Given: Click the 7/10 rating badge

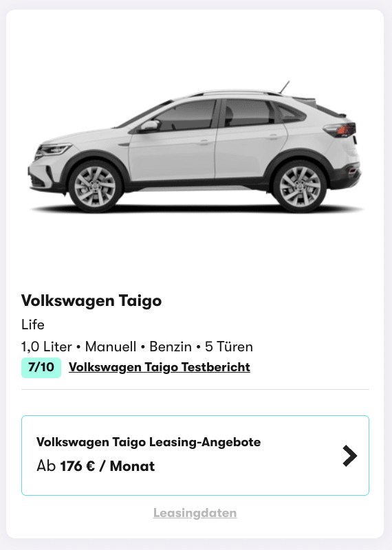Looking at the screenshot, I should tap(41, 368).
